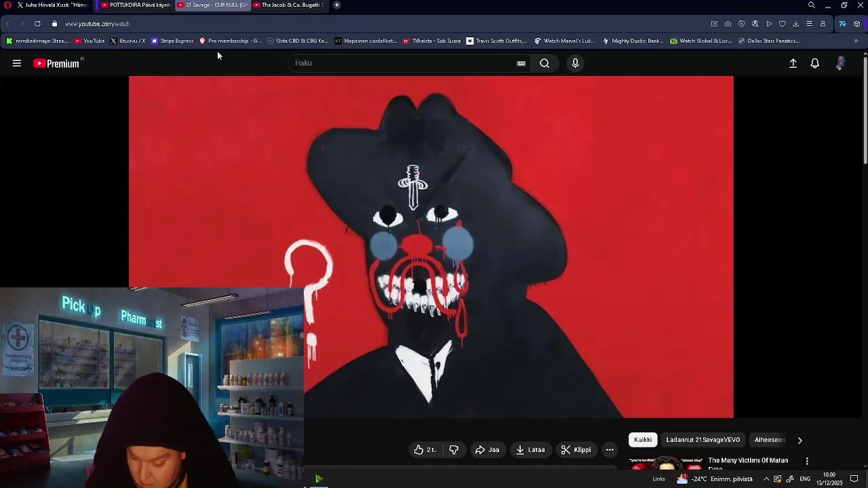Viewport: 868px width, 488px height.
Task: Go back with browser back arrow
Action: pyautogui.click(x=8, y=24)
